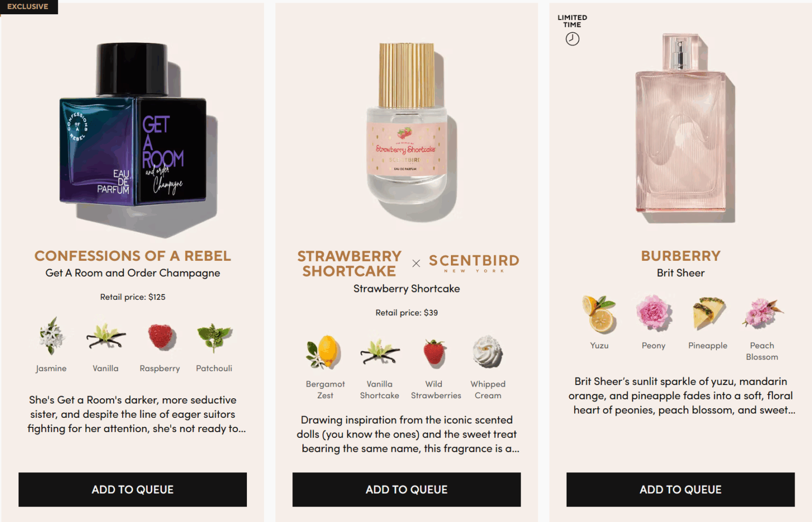Click the Bergamot Zest lemon icon
This screenshot has height=522, width=812.
(x=324, y=352)
